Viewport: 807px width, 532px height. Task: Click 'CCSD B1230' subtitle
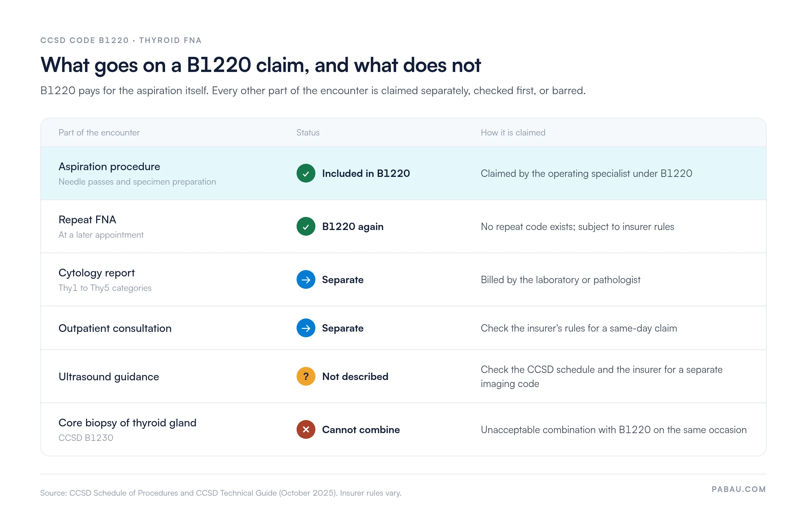click(85, 438)
